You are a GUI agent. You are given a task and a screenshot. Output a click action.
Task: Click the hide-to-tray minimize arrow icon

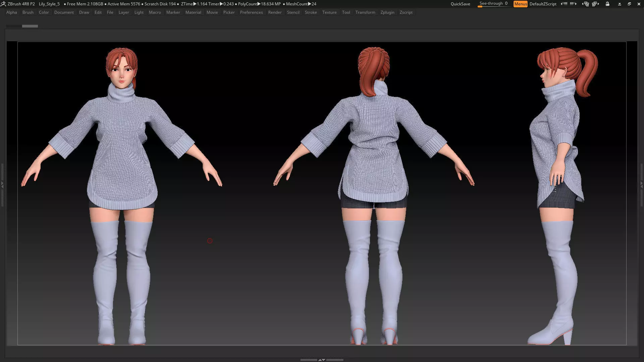pos(620,4)
